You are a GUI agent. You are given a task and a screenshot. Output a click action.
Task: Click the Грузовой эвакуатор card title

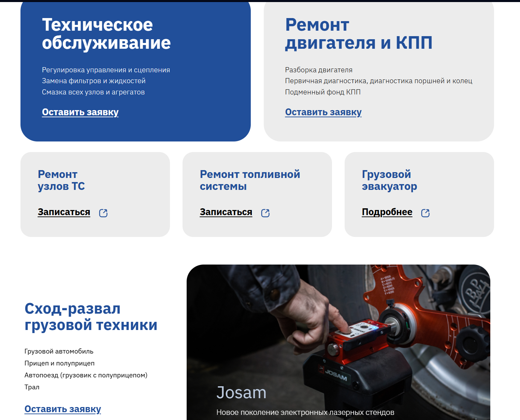tap(389, 180)
